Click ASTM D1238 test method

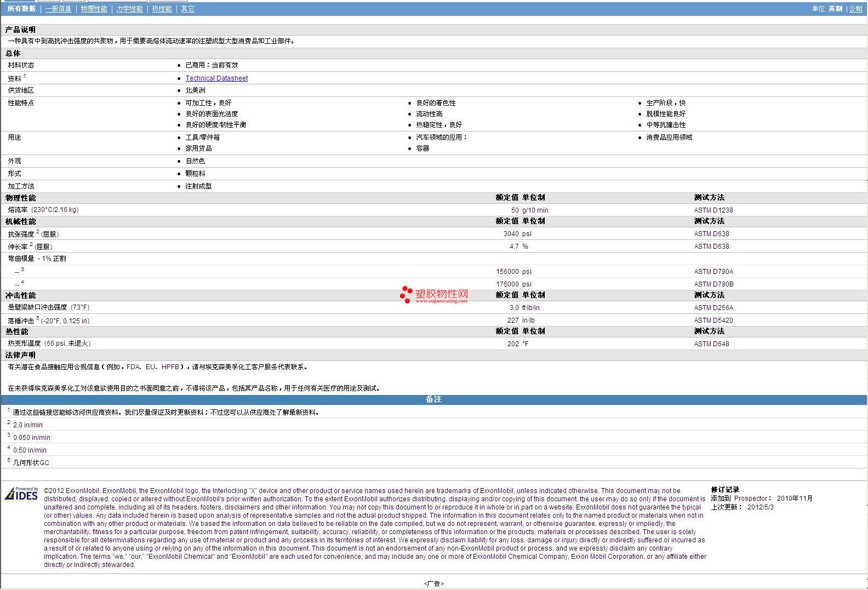pos(713,210)
